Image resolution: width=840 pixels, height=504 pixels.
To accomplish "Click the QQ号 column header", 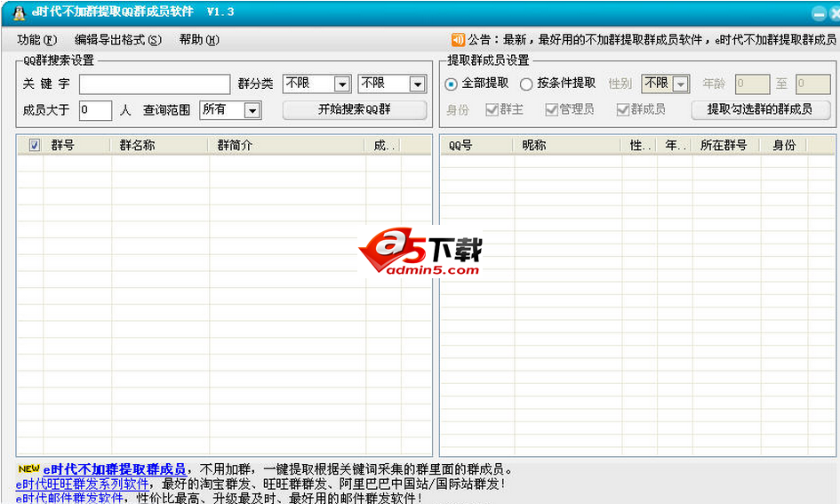I will click(x=476, y=145).
